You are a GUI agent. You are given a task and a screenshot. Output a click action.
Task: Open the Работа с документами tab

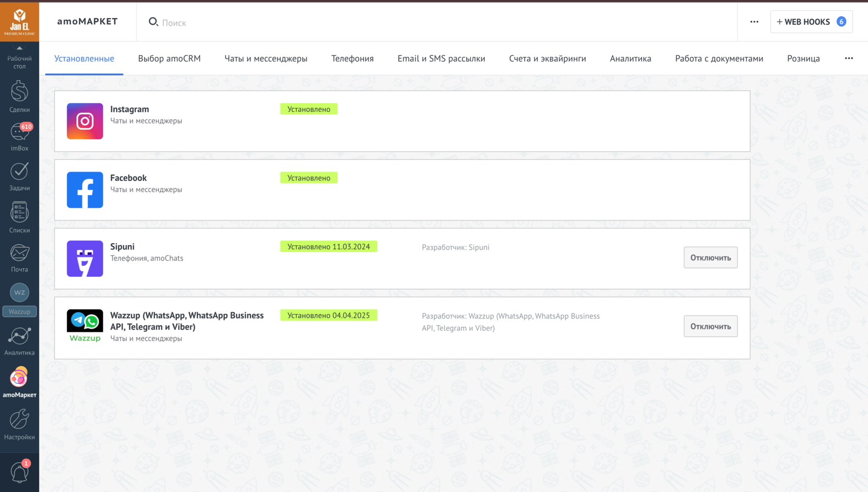[719, 58]
